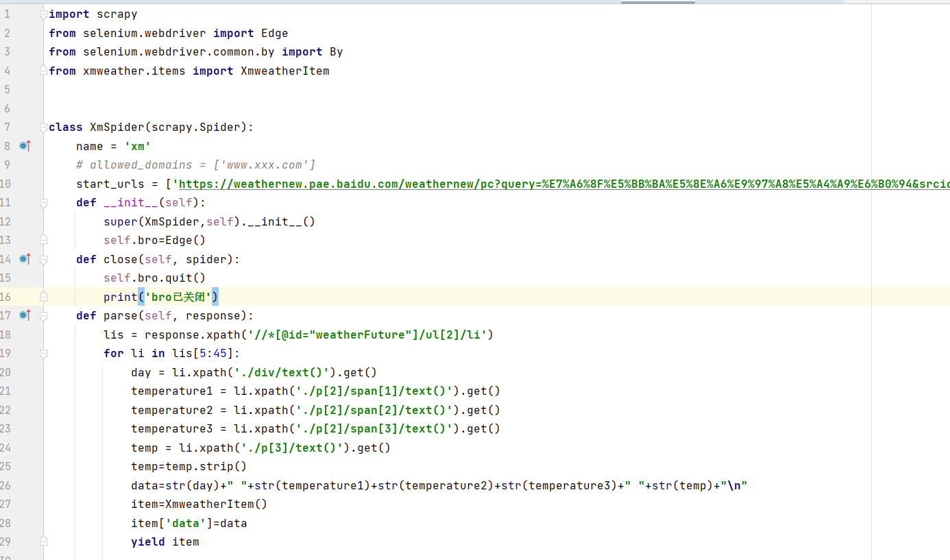Click './p[3]/text()' xpath string

coord(292,448)
